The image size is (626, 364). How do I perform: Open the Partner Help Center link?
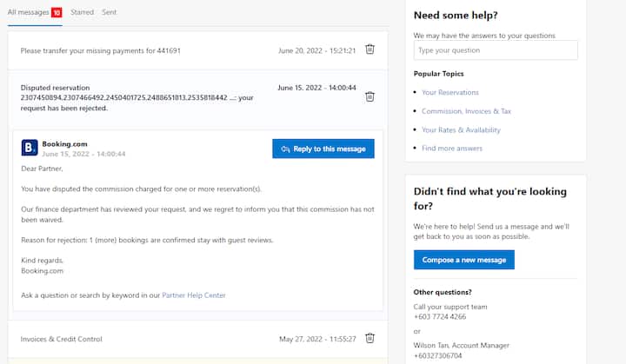pyautogui.click(x=194, y=295)
